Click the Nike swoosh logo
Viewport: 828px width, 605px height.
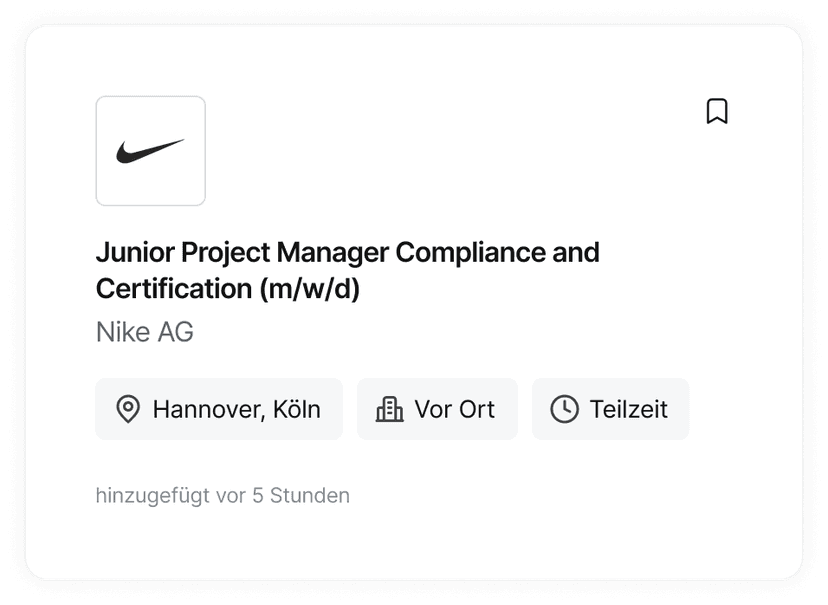150,151
